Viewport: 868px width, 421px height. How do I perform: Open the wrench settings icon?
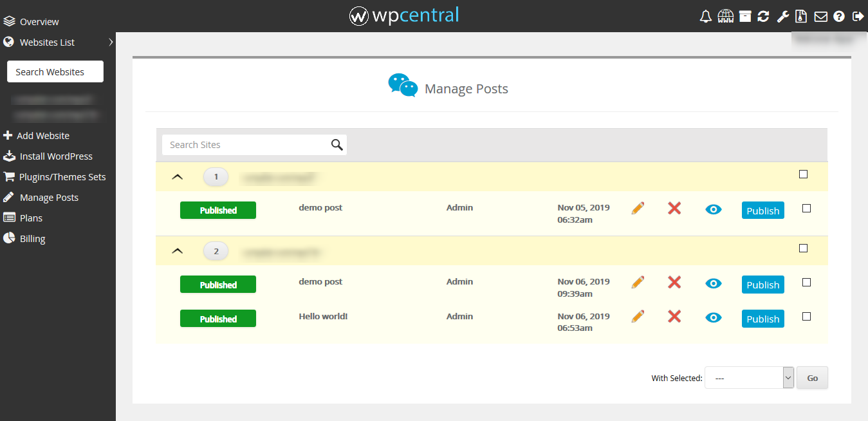(x=782, y=17)
